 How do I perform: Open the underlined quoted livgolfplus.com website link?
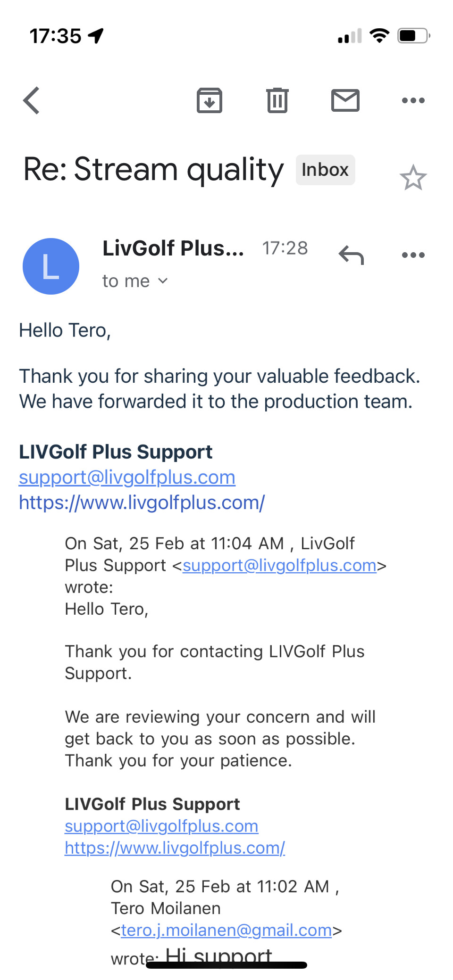[175, 848]
